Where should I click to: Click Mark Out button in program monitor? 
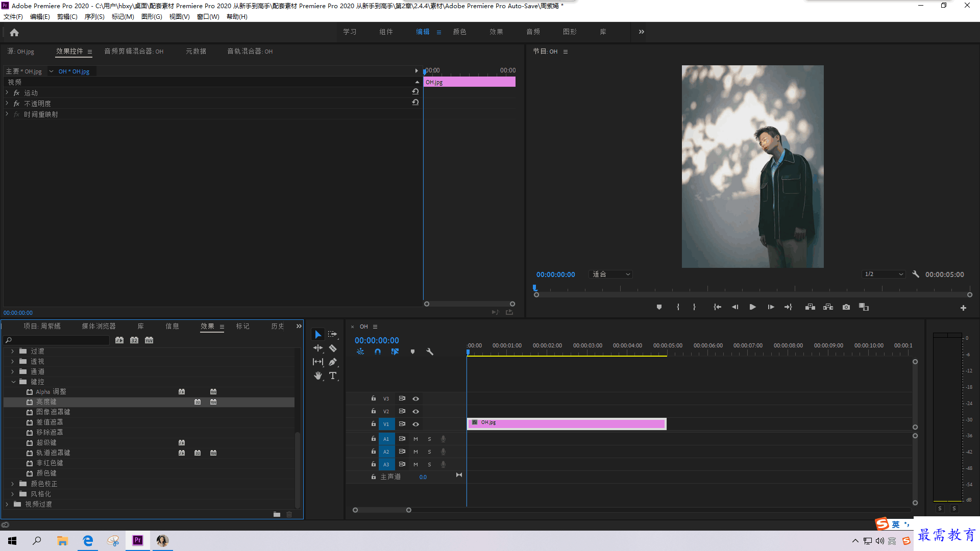694,307
